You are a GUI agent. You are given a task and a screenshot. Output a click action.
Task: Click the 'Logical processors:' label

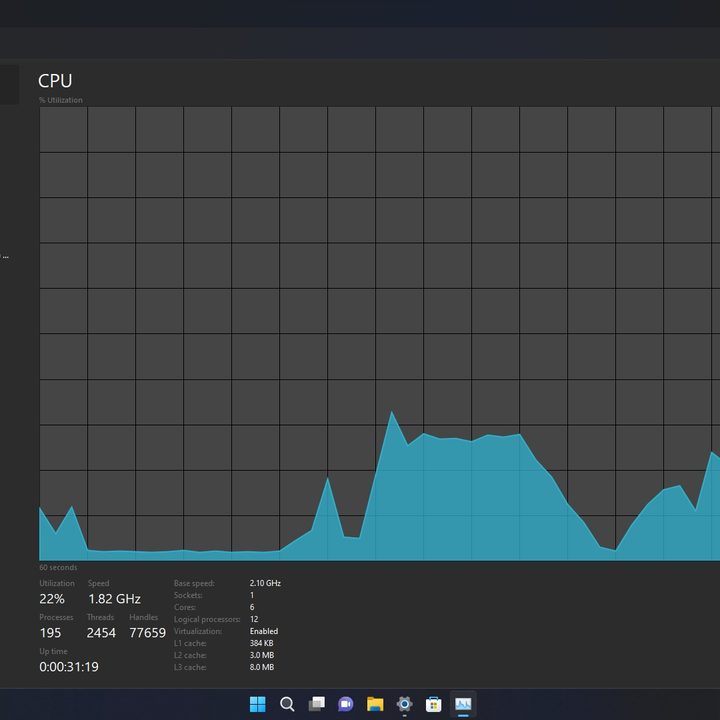point(207,619)
